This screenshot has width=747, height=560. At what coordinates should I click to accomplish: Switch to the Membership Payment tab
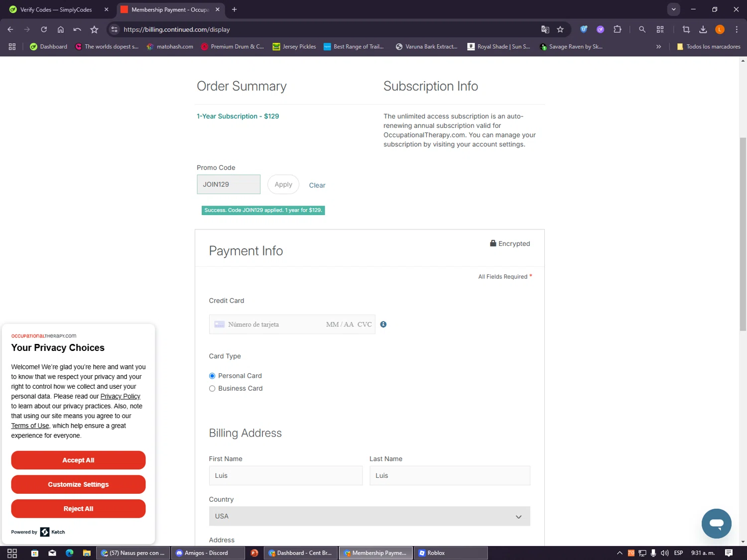[x=170, y=9]
